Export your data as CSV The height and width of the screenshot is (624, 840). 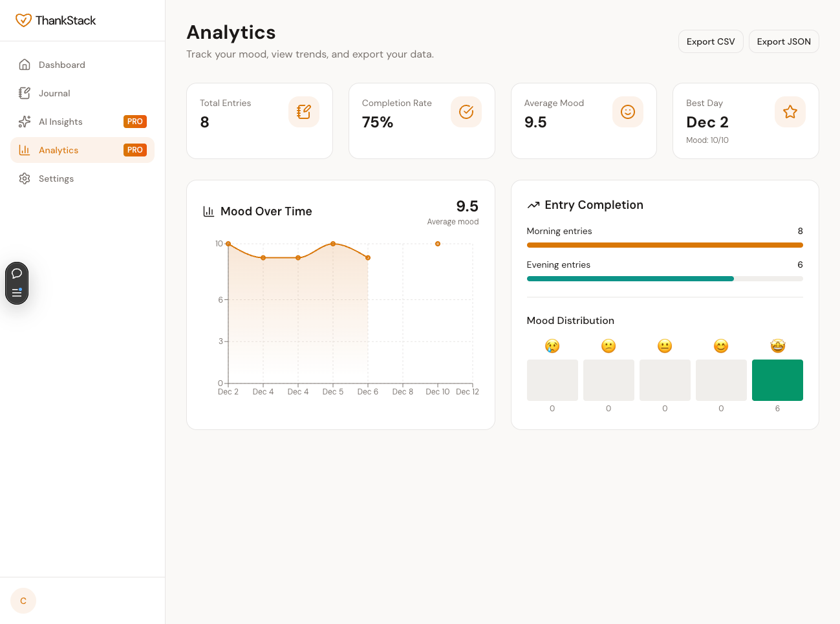coord(711,41)
